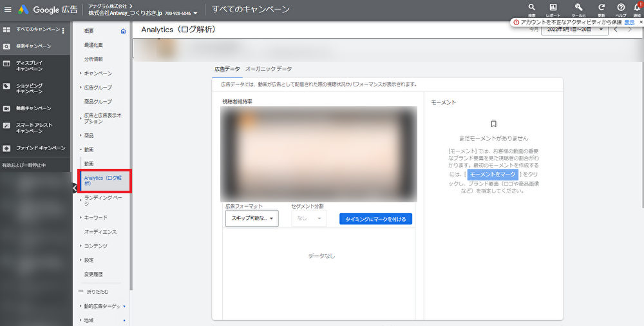
Task: Open the hamburger main menu
Action: [x=8, y=10]
